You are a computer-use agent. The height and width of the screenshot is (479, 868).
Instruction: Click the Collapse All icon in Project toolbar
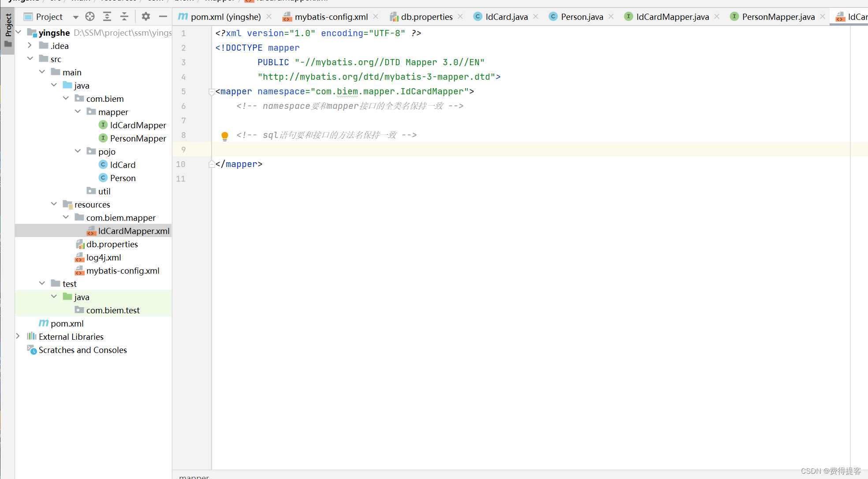(x=124, y=17)
